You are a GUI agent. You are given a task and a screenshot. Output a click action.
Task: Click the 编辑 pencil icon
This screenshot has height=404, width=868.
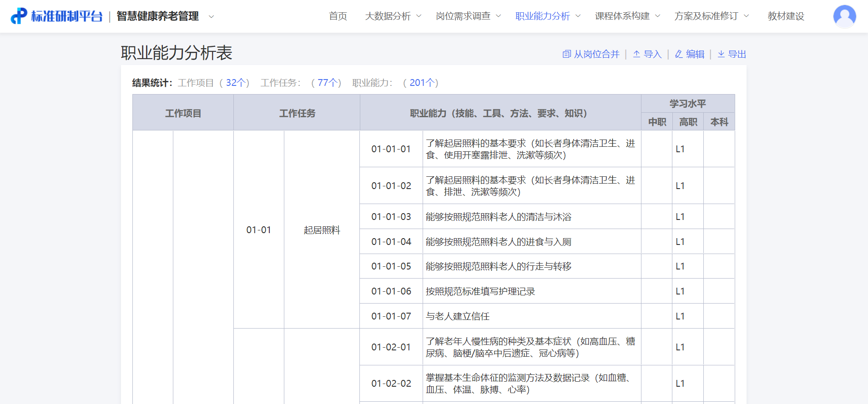678,54
